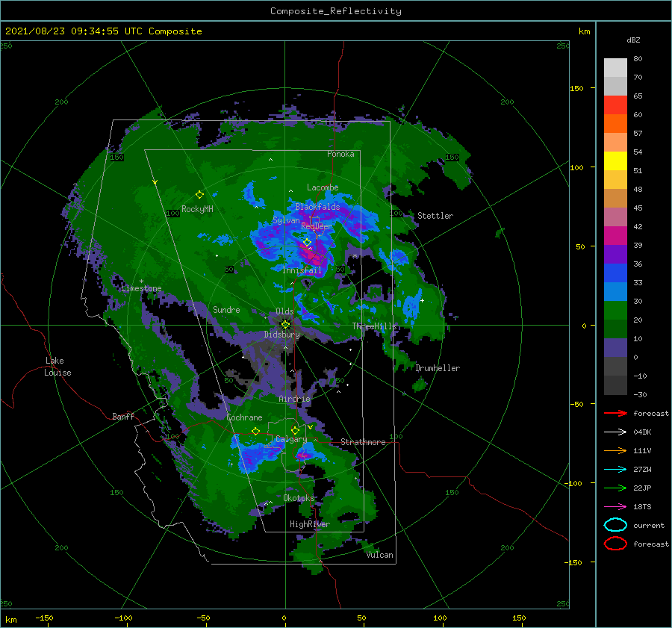Viewport: 672px width, 628px height.
Task: Click the yellow station marker near RedDeer
Action: pos(307,243)
